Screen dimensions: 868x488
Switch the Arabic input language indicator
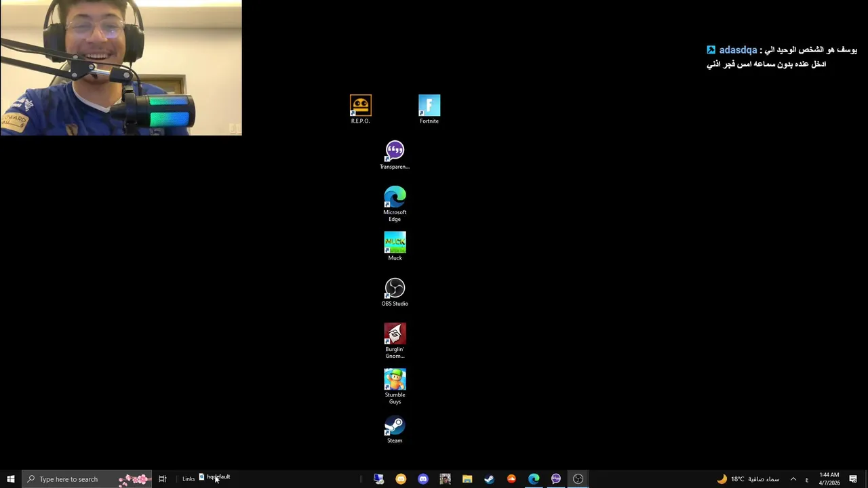[806, 479]
